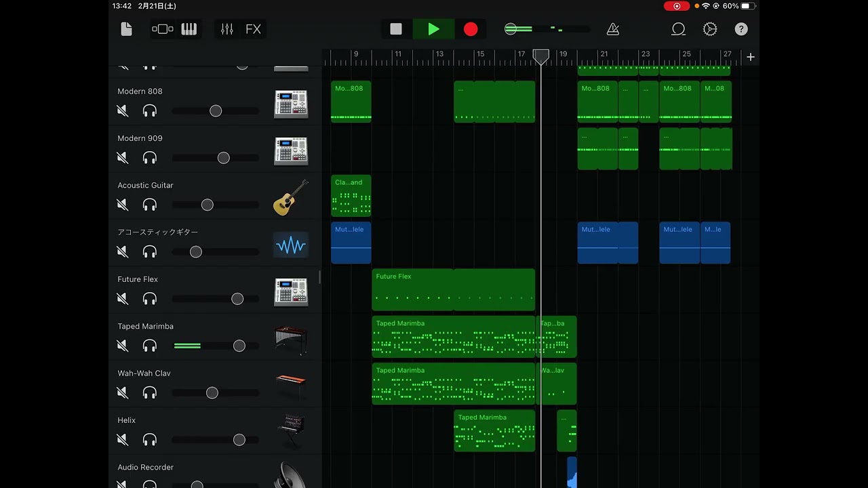The height and width of the screenshot is (488, 868).
Task: Select the Audio Recorder microphone icon
Action: (291, 475)
